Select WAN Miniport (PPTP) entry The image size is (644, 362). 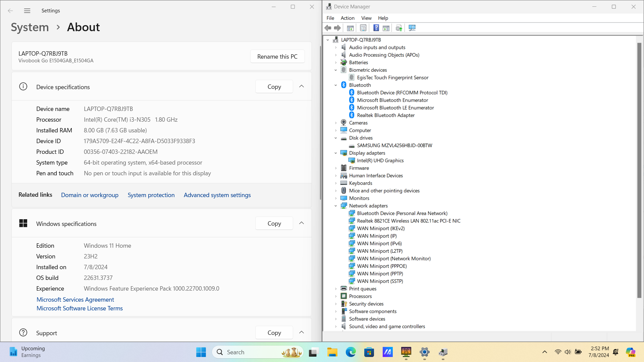[380, 274]
